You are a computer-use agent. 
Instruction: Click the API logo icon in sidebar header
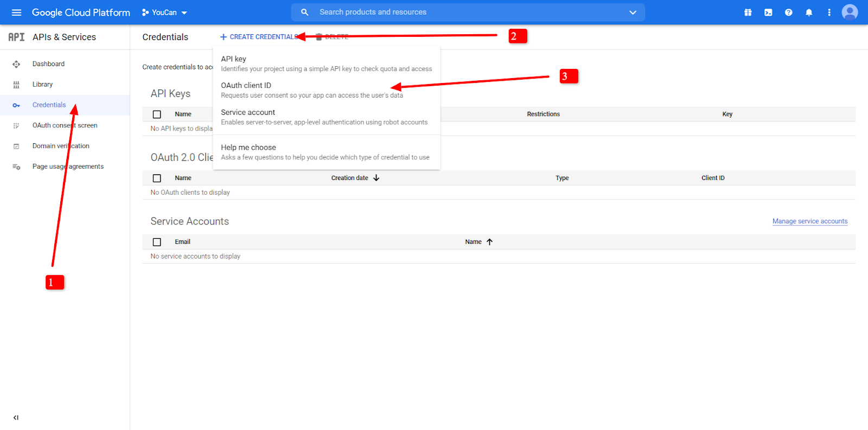pyautogui.click(x=16, y=37)
